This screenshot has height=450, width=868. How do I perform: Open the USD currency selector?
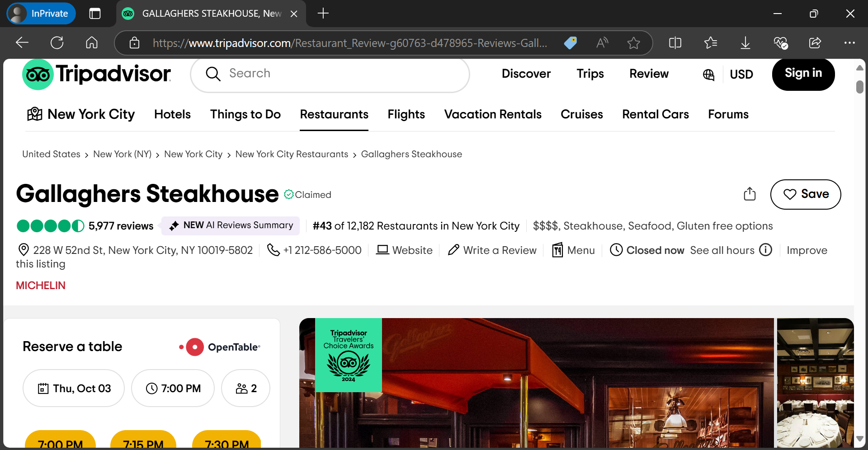741,75
